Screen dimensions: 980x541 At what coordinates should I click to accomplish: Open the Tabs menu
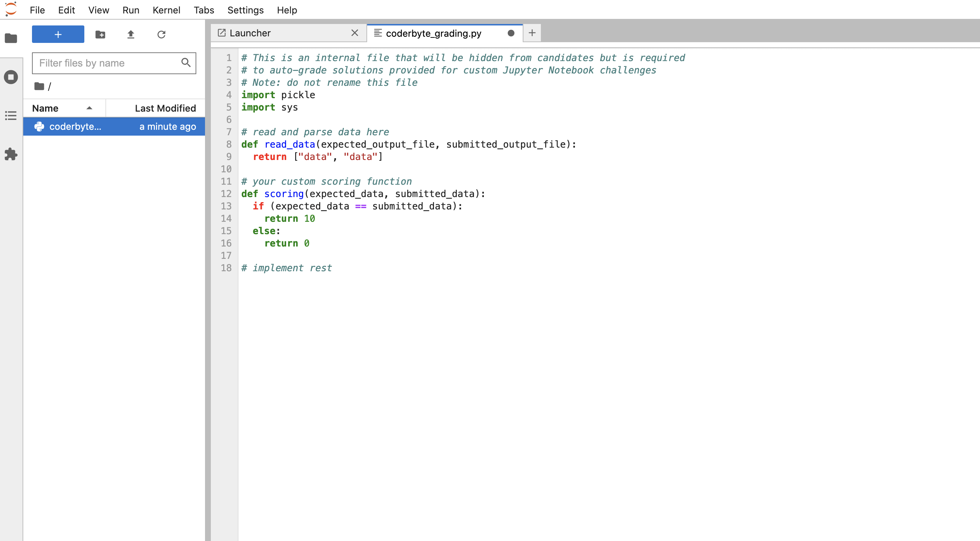click(204, 10)
